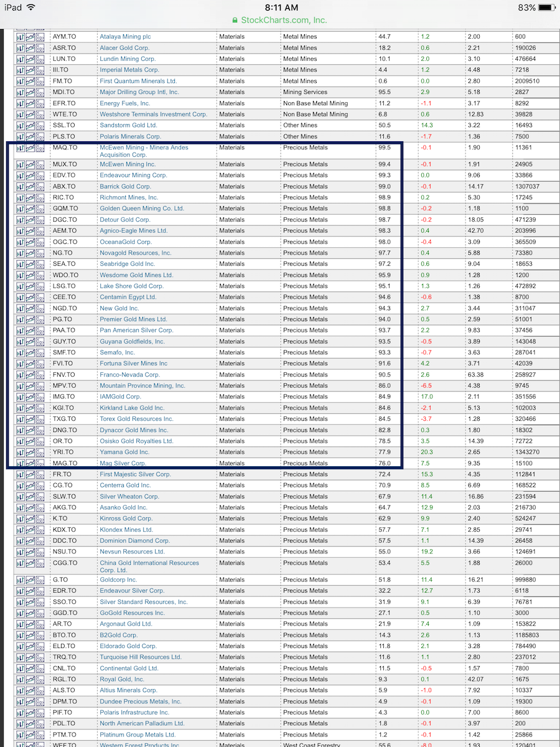The height and width of the screenshot is (747, 560).
Task: Open GalleryView line icon for ASR.TO
Action: pos(30,48)
